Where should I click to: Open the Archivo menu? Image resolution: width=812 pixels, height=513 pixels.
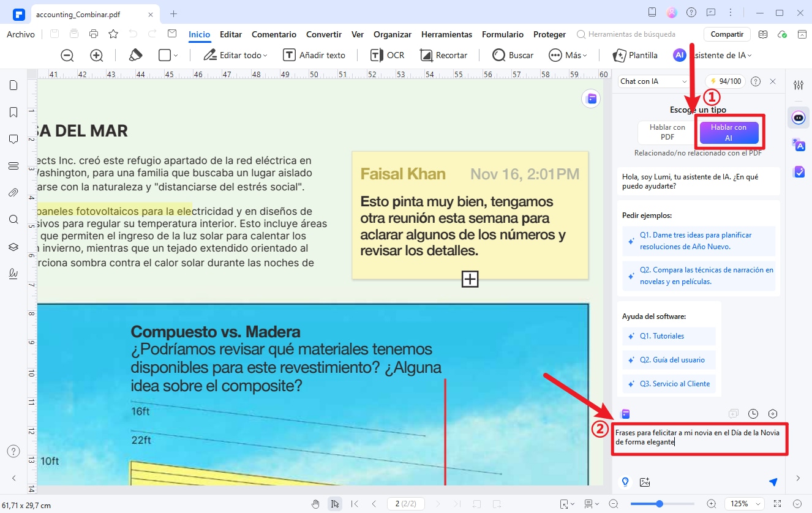pos(21,34)
